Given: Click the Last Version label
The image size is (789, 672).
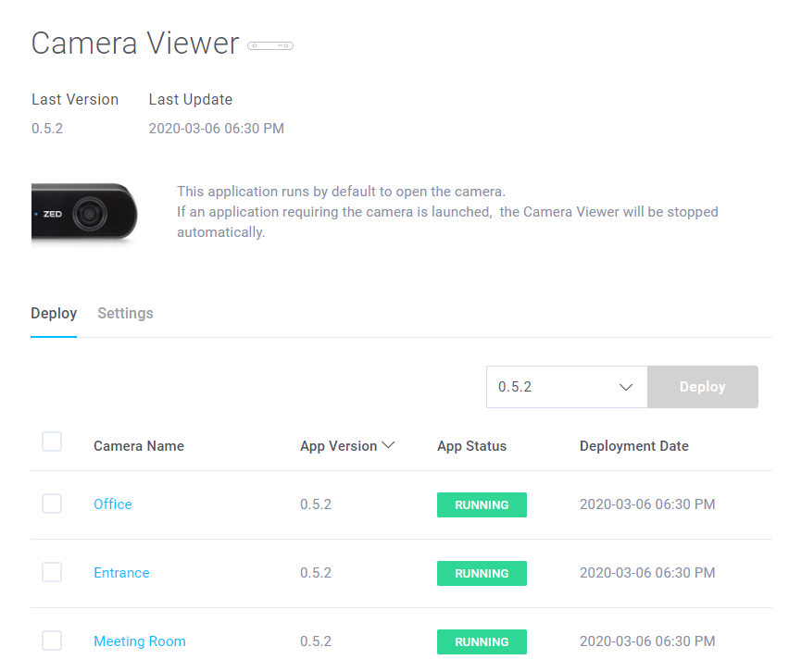Looking at the screenshot, I should (75, 99).
